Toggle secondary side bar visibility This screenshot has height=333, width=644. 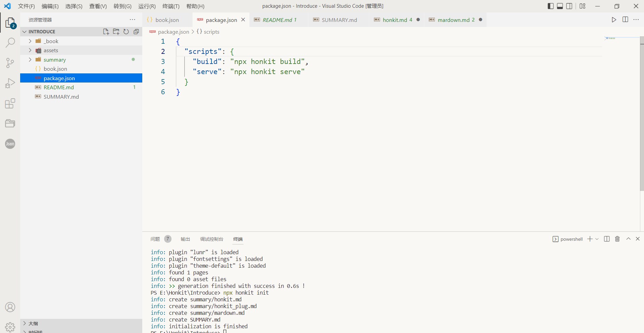(569, 6)
